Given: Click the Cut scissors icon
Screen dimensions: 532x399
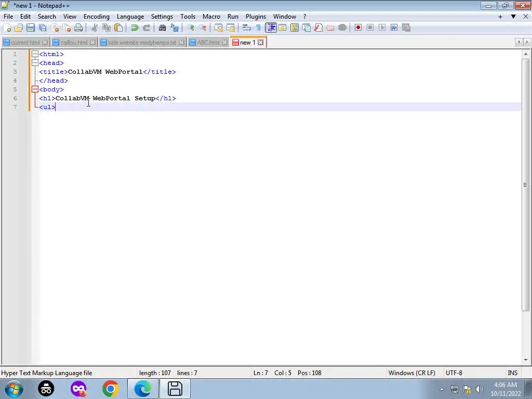Looking at the screenshot, I should point(95,28).
